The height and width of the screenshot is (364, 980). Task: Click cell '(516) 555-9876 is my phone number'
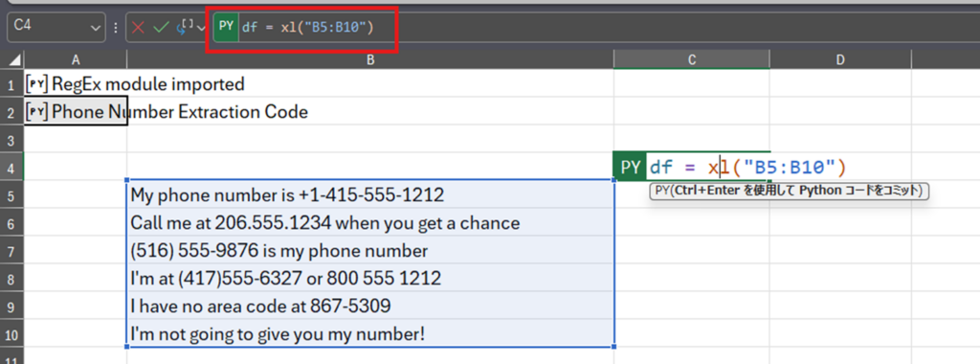coord(370,250)
